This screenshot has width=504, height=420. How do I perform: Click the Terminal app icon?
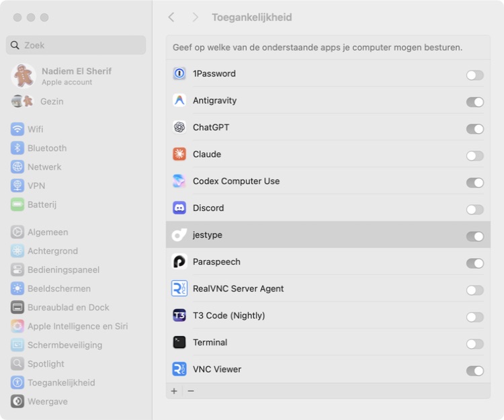coord(179,342)
